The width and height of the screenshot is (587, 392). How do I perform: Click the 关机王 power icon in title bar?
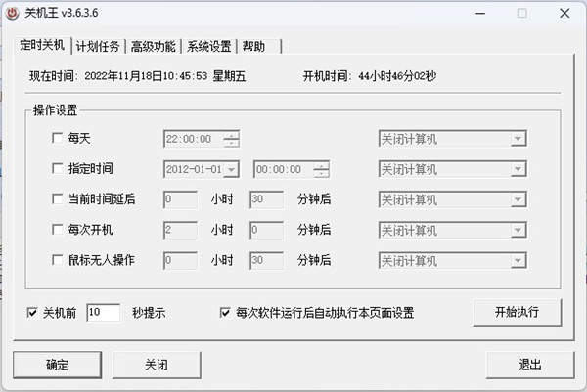click(x=13, y=13)
